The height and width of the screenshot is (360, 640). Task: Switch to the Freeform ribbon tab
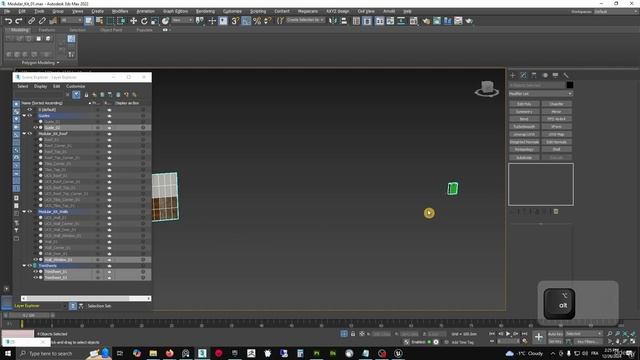coord(47,30)
